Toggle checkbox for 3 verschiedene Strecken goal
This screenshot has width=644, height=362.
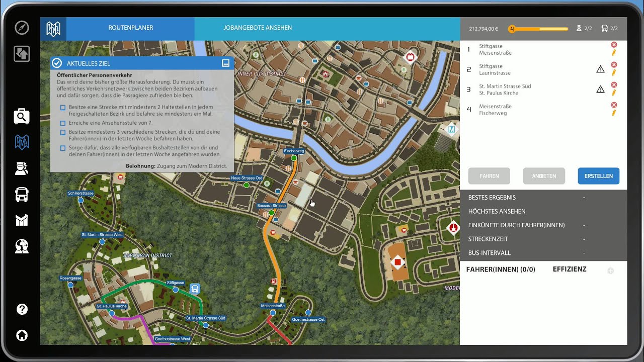(x=63, y=132)
